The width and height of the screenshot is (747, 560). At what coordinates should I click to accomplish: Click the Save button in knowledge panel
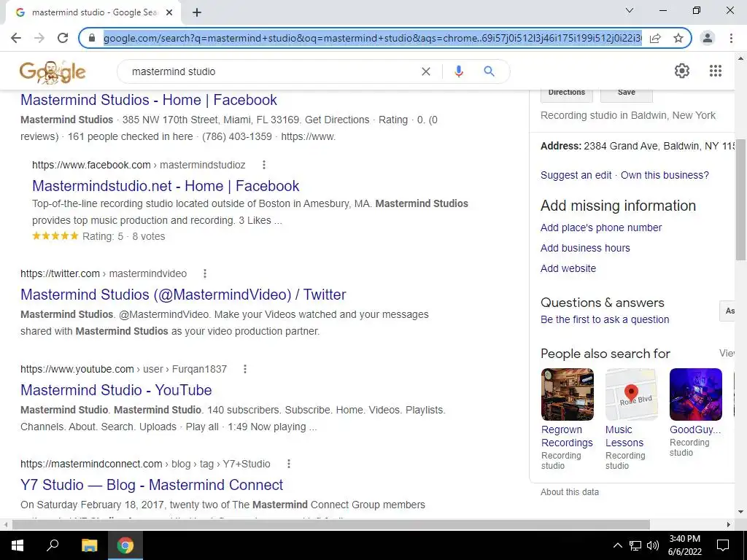click(627, 94)
